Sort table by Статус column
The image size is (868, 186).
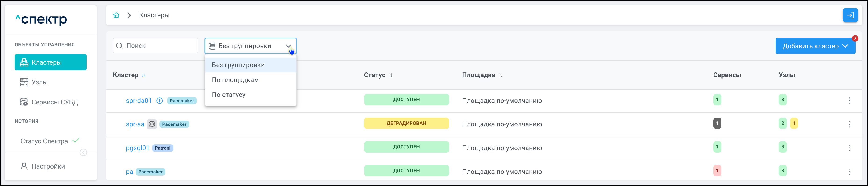pyautogui.click(x=391, y=75)
